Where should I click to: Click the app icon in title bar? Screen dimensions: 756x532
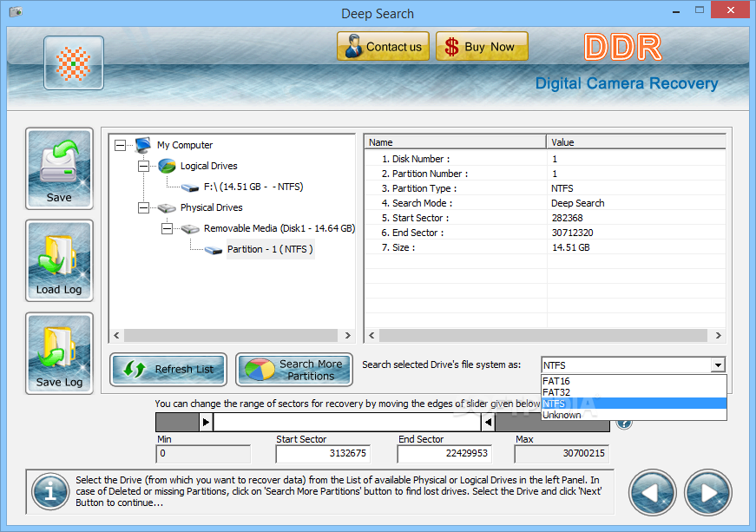point(16,11)
